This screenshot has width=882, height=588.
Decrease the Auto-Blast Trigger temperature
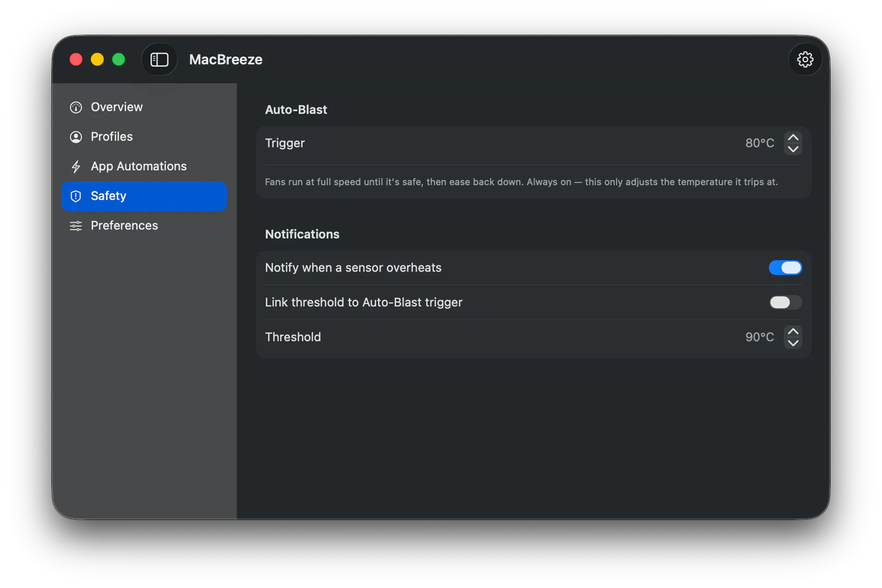[793, 149]
